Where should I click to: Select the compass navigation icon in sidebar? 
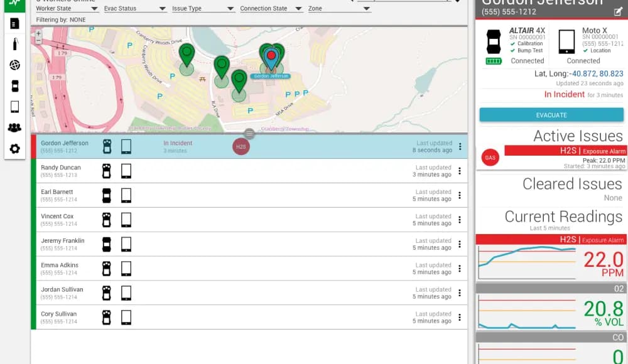pos(14,65)
